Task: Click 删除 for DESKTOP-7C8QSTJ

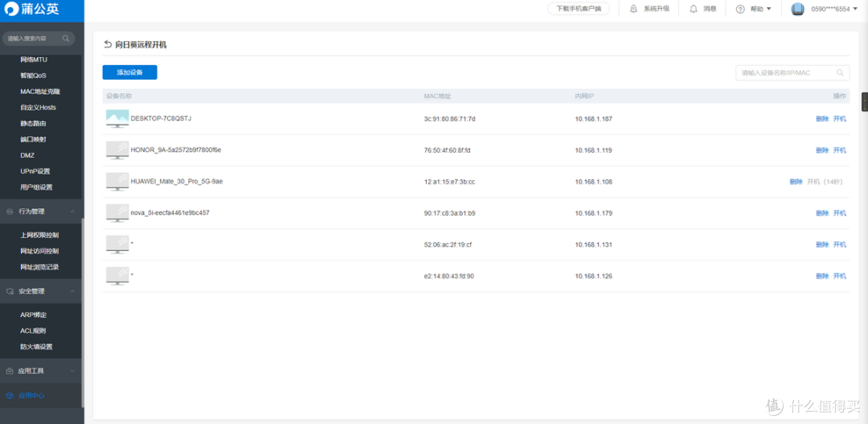Action: (x=822, y=118)
